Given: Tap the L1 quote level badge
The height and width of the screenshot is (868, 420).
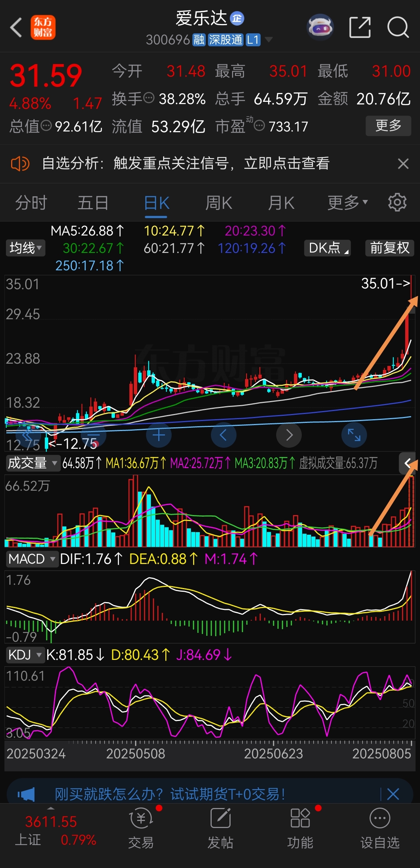Looking at the screenshot, I should tap(253, 40).
